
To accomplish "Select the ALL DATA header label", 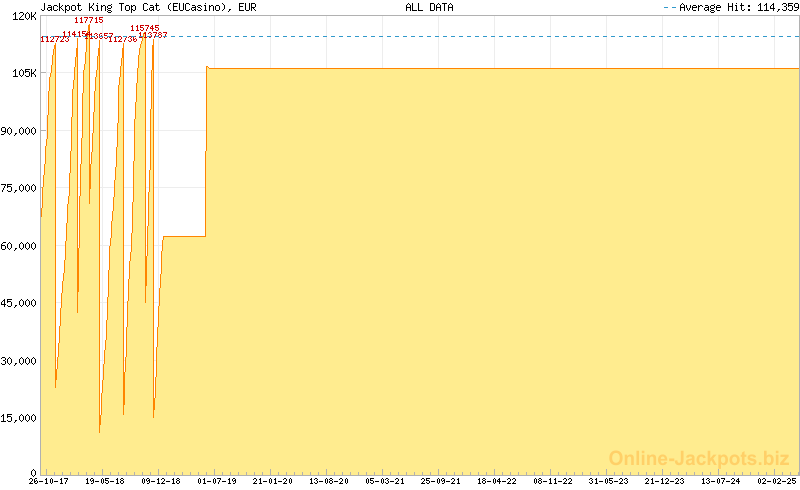I will (x=429, y=6).
